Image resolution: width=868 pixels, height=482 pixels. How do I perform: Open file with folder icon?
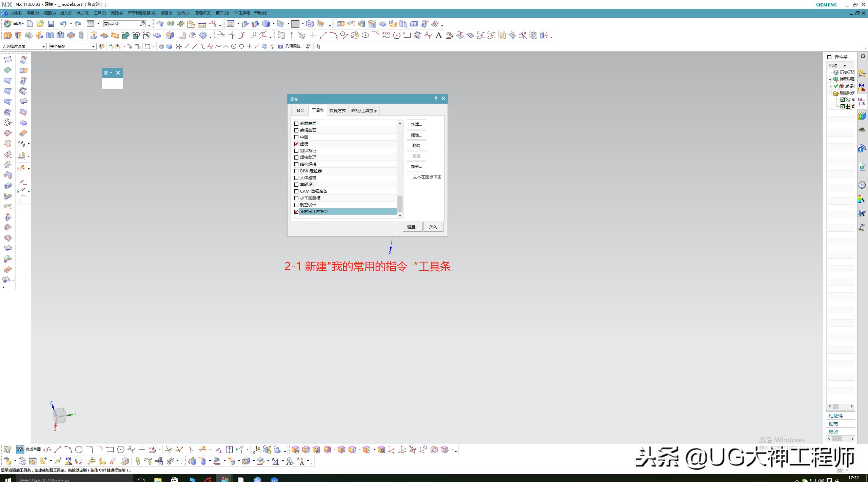pyautogui.click(x=40, y=24)
